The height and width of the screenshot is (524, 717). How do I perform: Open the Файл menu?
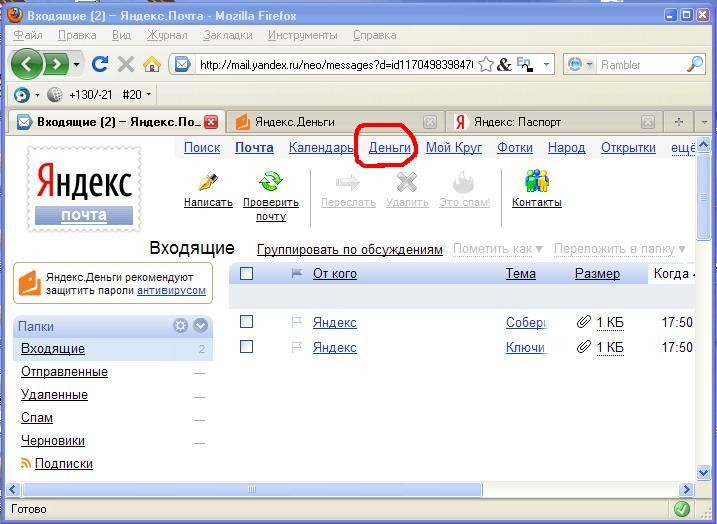28,35
